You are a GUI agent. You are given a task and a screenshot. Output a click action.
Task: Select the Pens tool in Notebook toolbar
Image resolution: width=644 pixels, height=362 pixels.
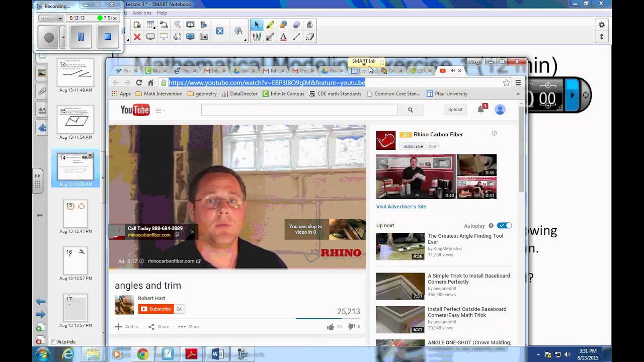[x=257, y=37]
